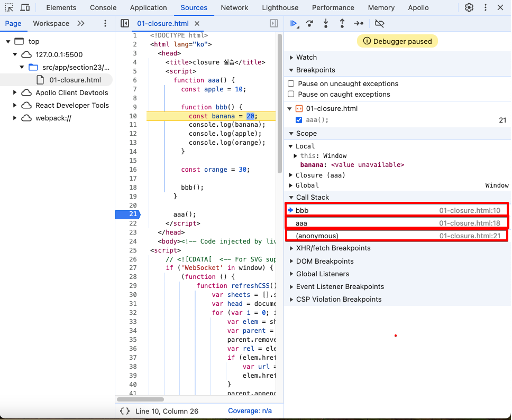Collapse the 01-closure.html breakpoints group arrow
Screen dimensions: 512x420
[290, 109]
